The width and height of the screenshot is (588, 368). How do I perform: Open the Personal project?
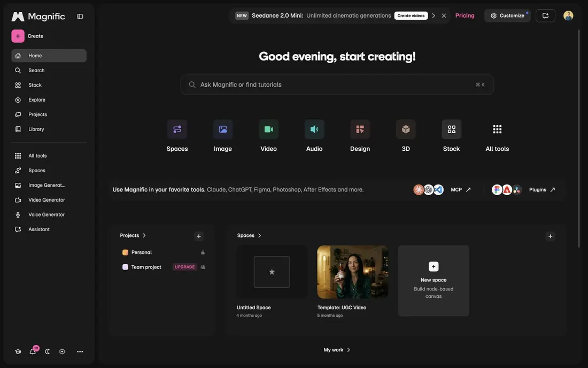click(x=163, y=252)
